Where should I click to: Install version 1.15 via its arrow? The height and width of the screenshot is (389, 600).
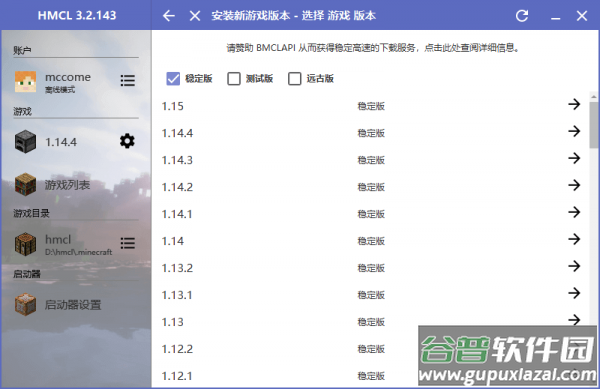point(574,104)
